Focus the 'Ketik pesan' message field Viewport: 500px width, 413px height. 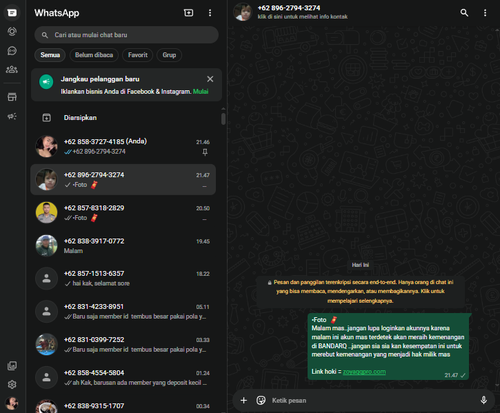coord(373,400)
